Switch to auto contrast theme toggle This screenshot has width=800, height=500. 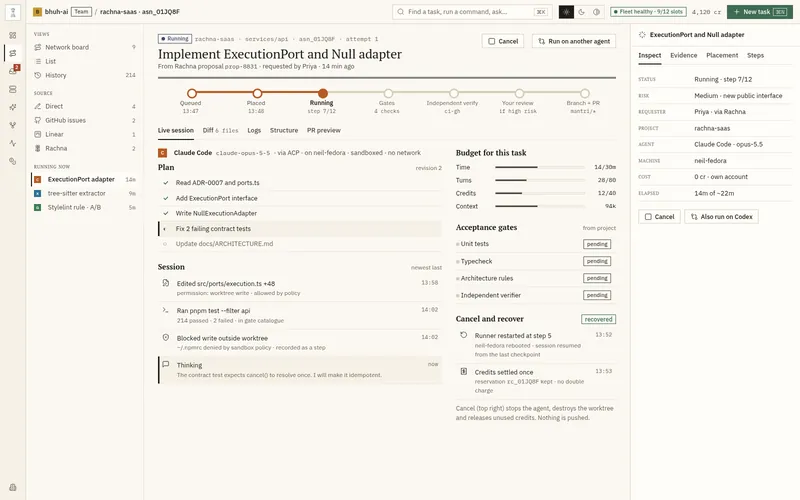point(596,12)
